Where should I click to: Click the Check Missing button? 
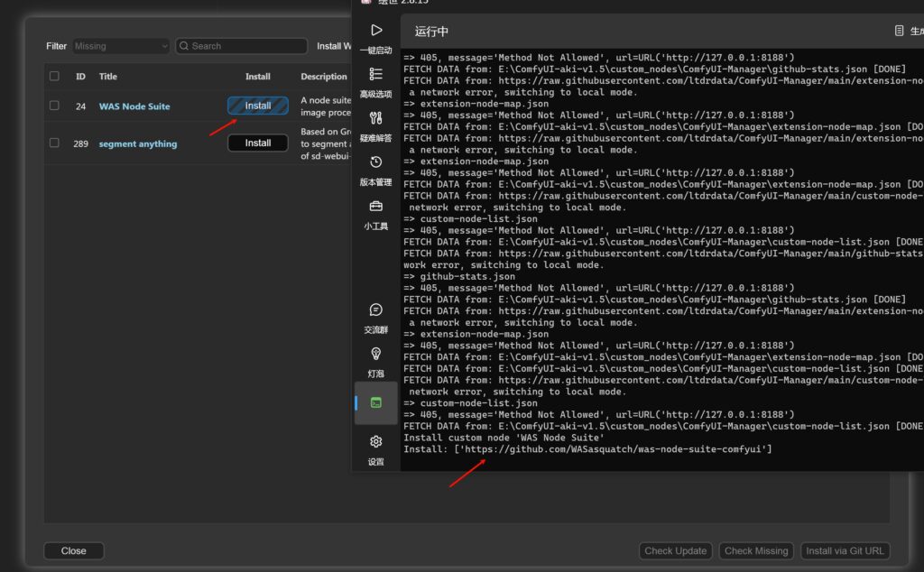tap(756, 550)
